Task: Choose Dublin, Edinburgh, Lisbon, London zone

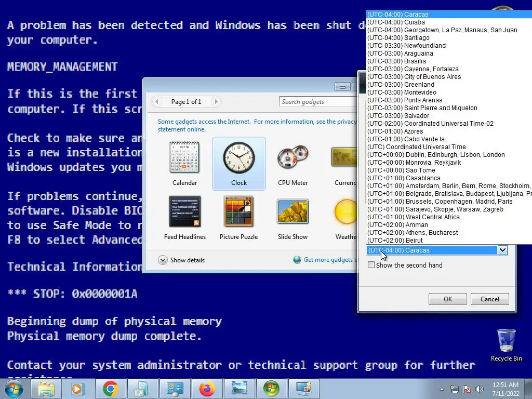Action: (x=449, y=155)
